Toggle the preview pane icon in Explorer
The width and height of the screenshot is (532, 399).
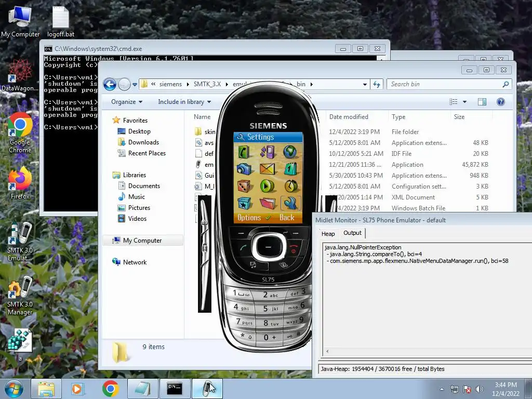tap(482, 102)
